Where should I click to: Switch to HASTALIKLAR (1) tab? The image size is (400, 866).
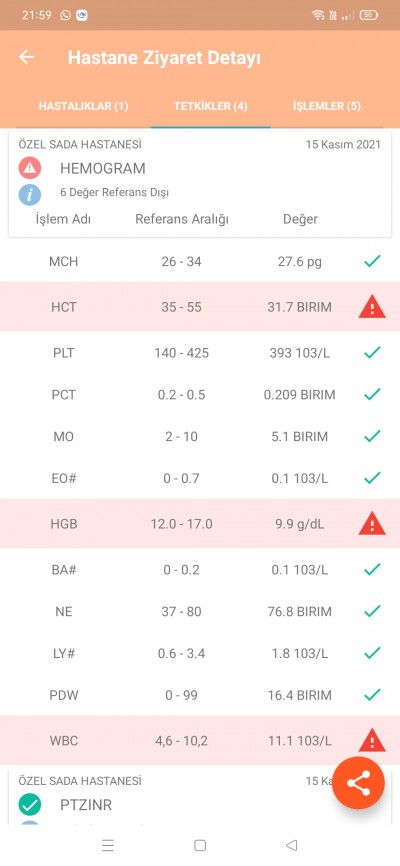(x=83, y=106)
